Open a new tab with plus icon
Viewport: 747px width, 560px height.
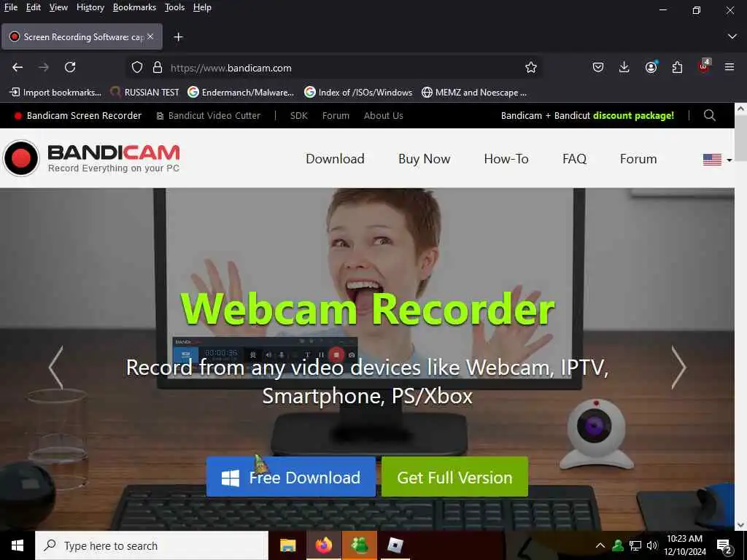[178, 37]
